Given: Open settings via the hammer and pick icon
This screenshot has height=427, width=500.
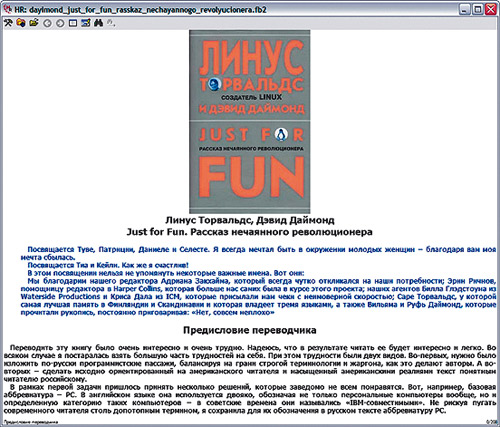Looking at the screenshot, I should (8, 23).
